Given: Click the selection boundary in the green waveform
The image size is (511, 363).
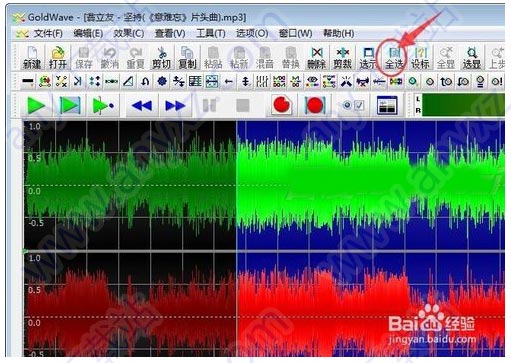Looking at the screenshot, I should [x=236, y=185].
